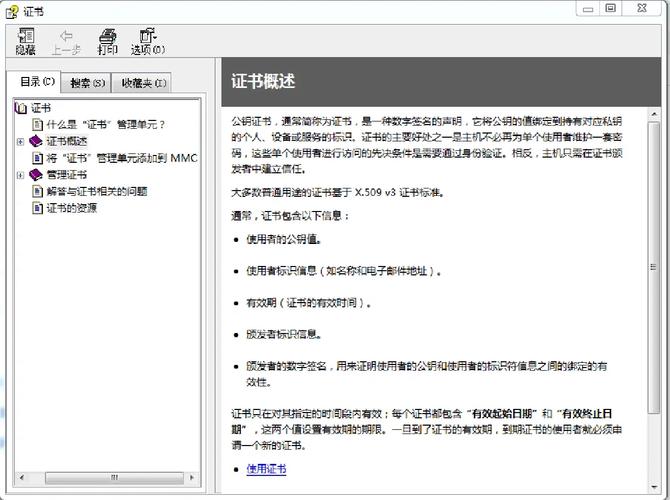670x500 pixels.
Task: Select the 管理证书 topic label
Action: pyautogui.click(x=67, y=174)
